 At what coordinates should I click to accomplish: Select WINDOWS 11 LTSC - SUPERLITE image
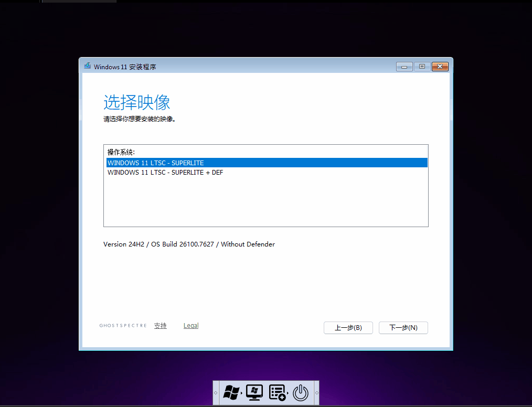pyautogui.click(x=267, y=163)
